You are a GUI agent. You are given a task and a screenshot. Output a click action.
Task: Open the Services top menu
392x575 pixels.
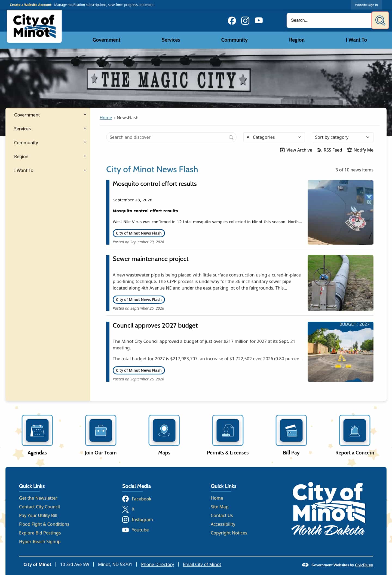pyautogui.click(x=171, y=40)
